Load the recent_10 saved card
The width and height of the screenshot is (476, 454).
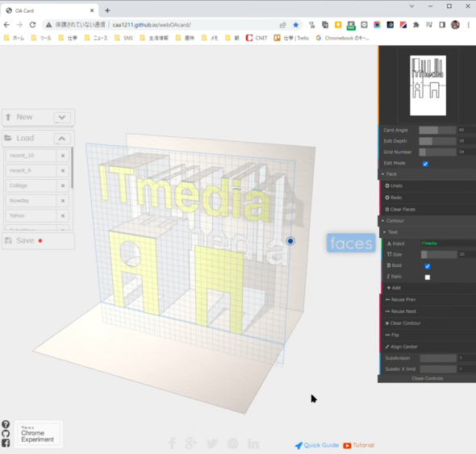(31, 156)
